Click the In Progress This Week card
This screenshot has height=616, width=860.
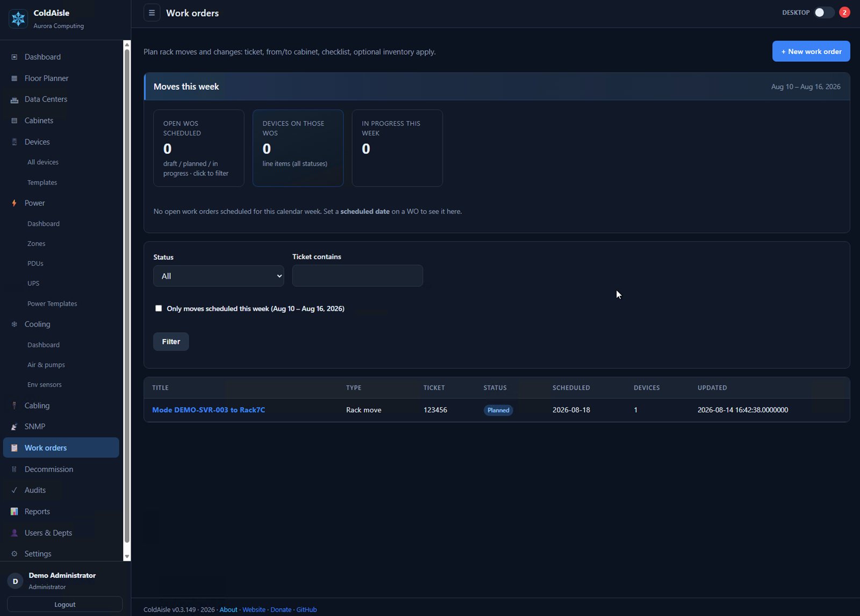[397, 148]
